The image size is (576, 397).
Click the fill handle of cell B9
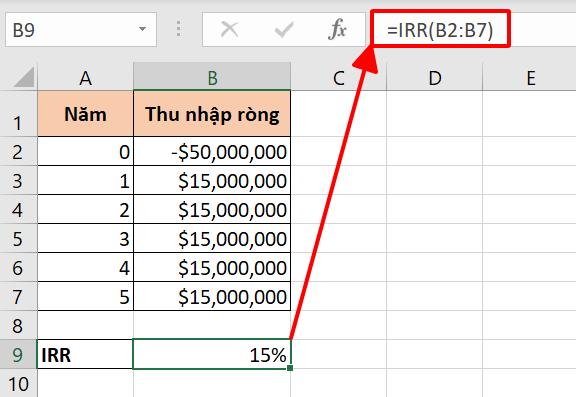pos(290,368)
